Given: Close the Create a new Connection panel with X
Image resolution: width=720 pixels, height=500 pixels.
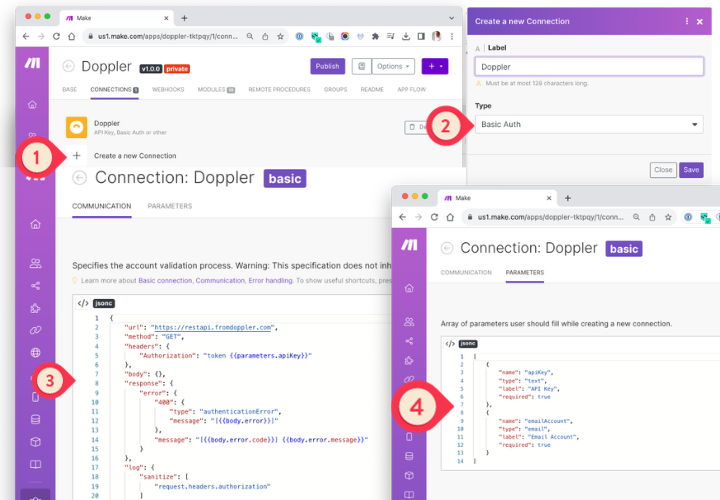Looking at the screenshot, I should 700,21.
